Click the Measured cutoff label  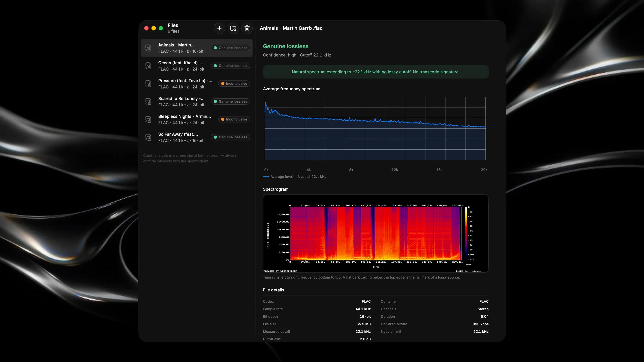point(277,331)
